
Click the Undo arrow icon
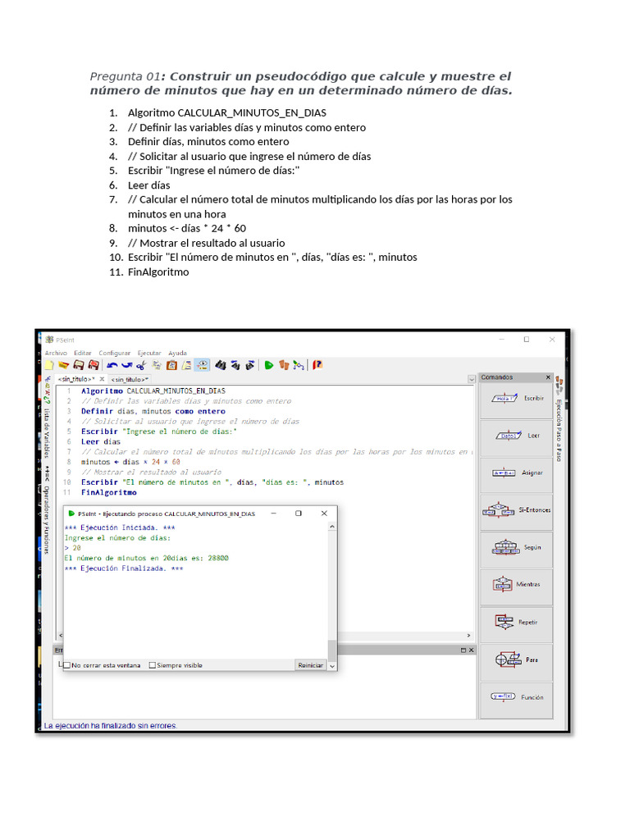(112, 365)
